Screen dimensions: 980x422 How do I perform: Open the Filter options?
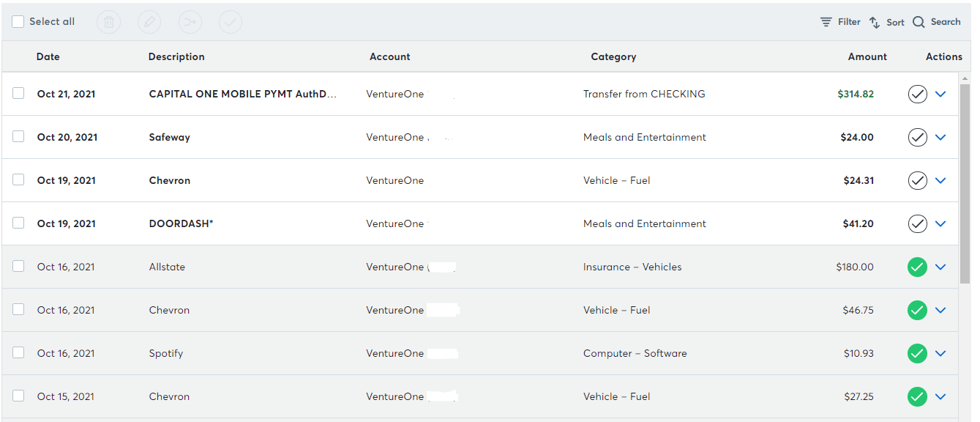[840, 22]
